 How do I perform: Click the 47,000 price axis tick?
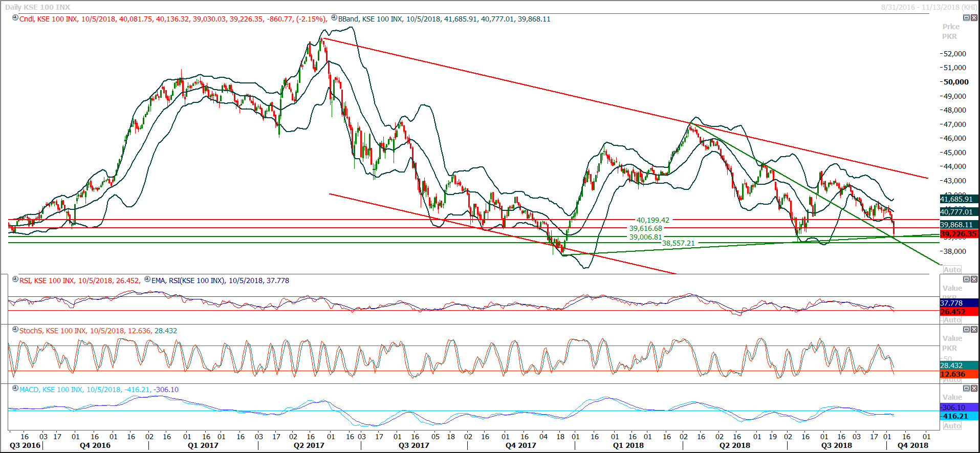pos(955,124)
